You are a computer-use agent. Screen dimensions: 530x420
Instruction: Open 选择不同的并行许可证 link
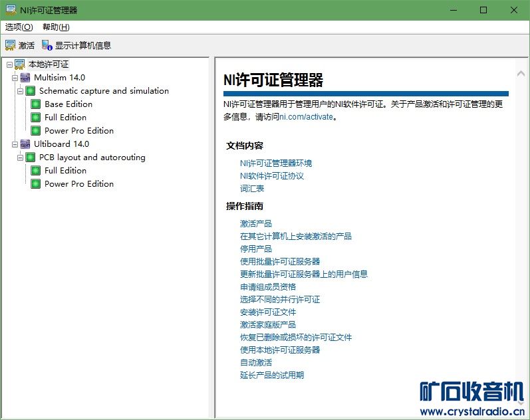click(x=280, y=299)
